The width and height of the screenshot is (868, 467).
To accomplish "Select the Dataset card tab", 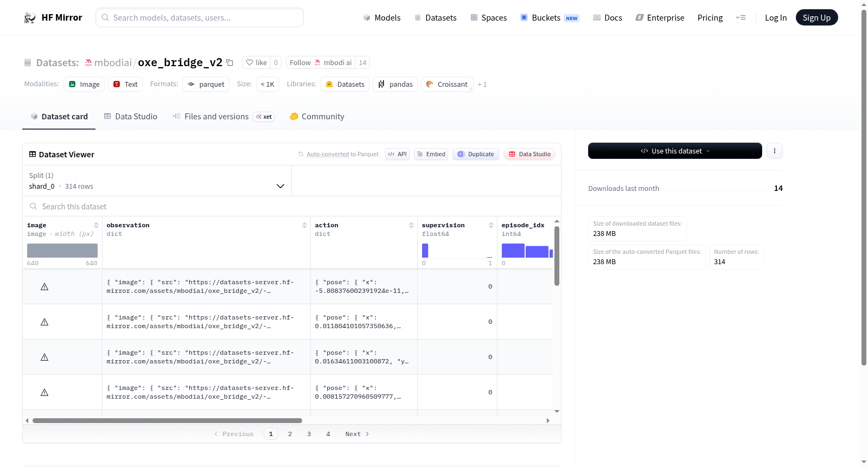I will pos(59,117).
